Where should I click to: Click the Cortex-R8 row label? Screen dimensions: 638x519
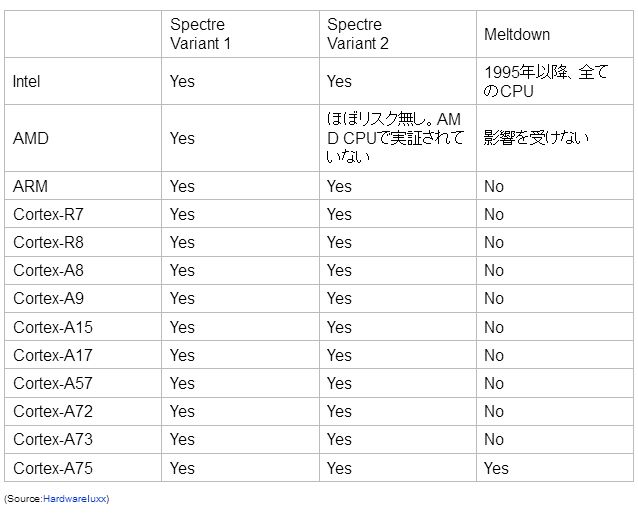48,242
